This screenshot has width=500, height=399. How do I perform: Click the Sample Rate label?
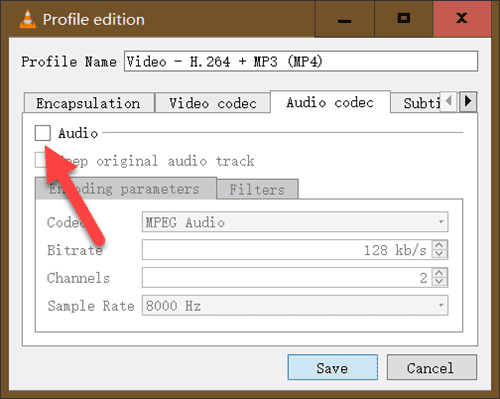click(91, 306)
